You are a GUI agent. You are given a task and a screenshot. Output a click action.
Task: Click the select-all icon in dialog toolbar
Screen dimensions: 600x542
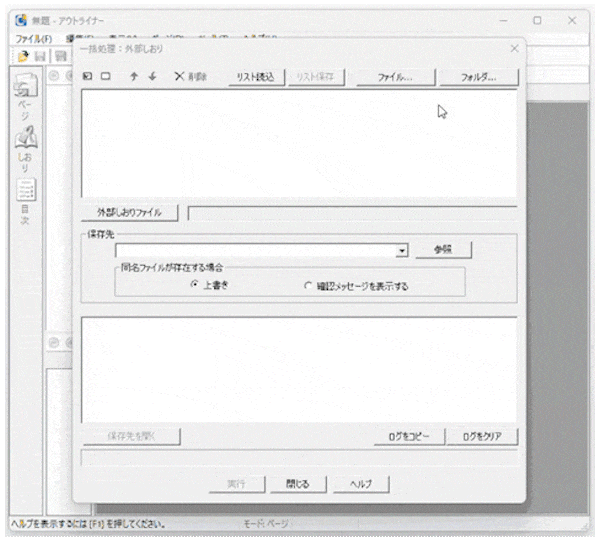(x=88, y=76)
